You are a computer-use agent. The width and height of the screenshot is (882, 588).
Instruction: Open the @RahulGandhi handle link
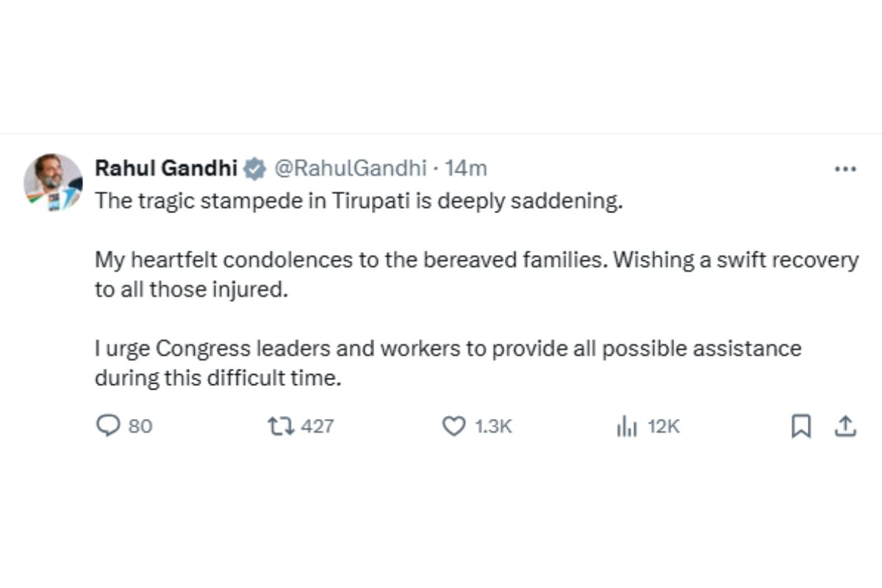350,168
